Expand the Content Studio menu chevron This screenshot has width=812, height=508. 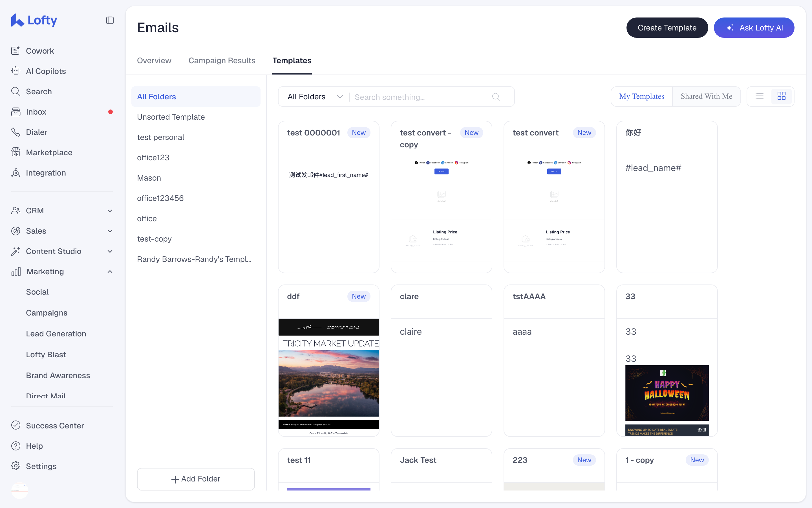pyautogui.click(x=110, y=251)
